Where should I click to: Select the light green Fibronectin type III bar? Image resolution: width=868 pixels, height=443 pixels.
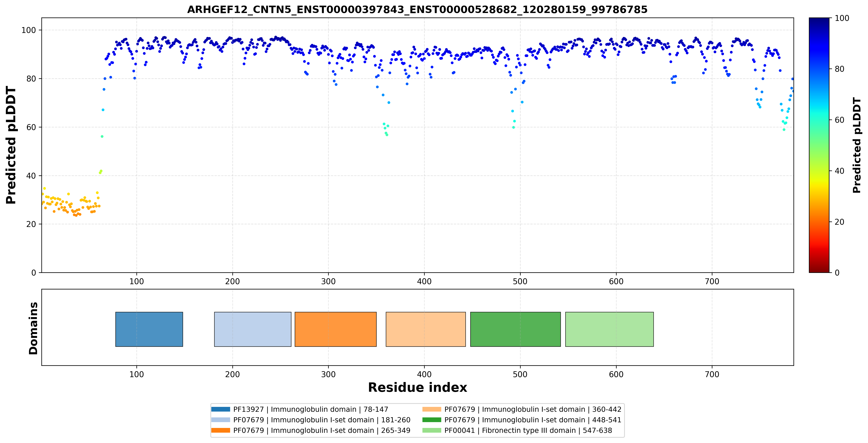609,329
